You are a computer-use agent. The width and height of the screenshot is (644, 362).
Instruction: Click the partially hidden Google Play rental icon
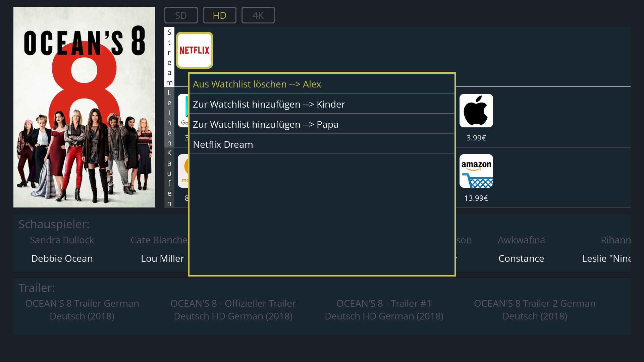click(183, 111)
